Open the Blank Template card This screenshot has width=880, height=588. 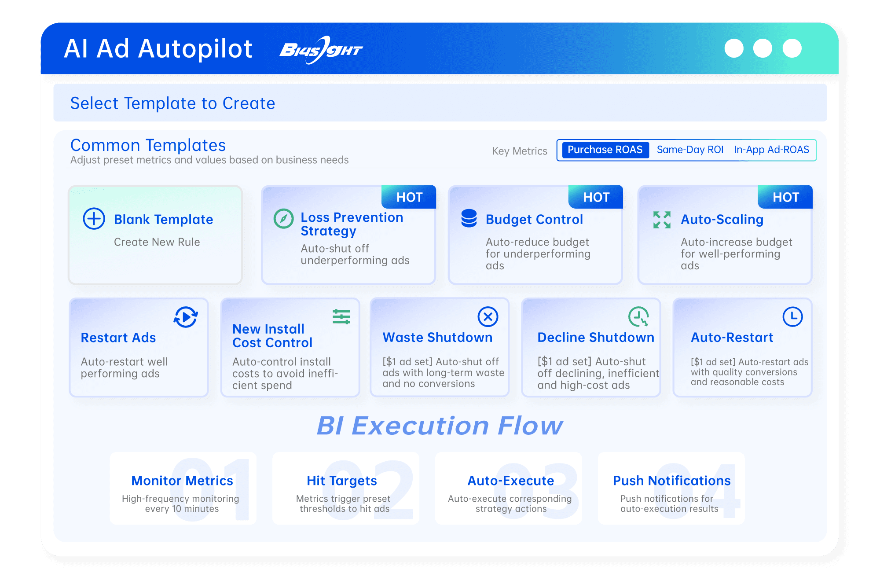tap(155, 235)
